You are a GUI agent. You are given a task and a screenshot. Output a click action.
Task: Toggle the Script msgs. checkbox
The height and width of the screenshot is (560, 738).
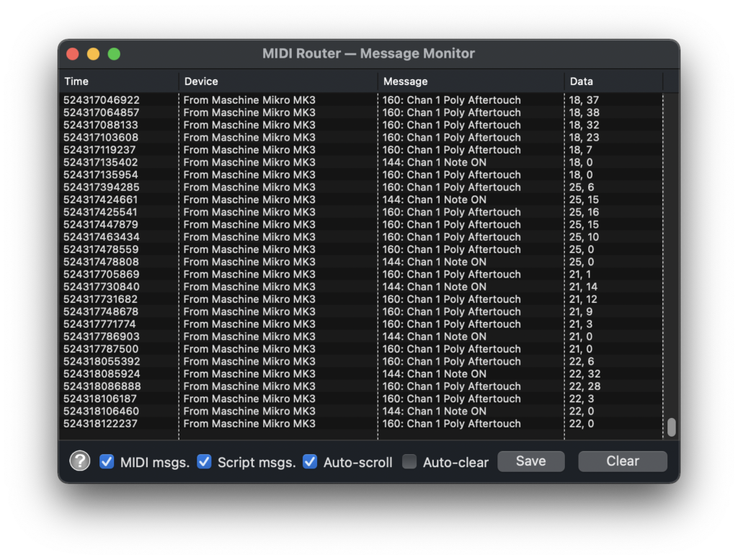pyautogui.click(x=204, y=462)
